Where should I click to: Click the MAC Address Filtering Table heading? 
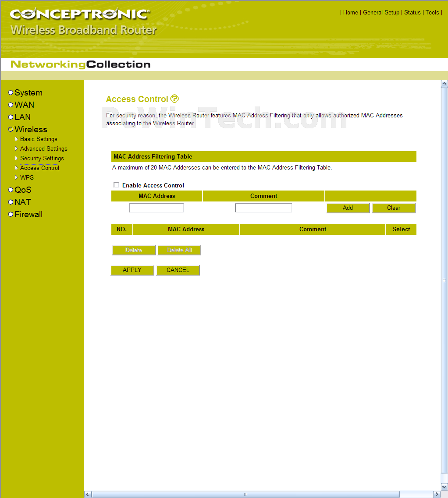coord(153,156)
